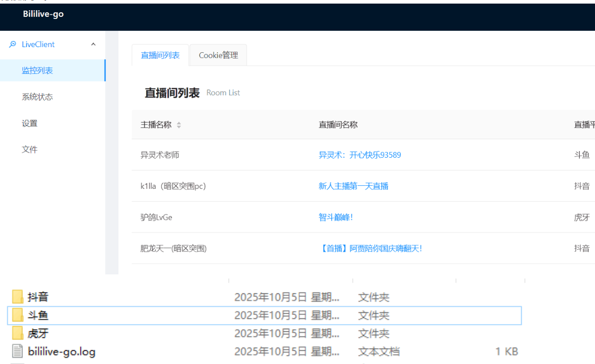Open the 系统状态 sidebar item
Screen dimensions: 595x364
point(37,97)
